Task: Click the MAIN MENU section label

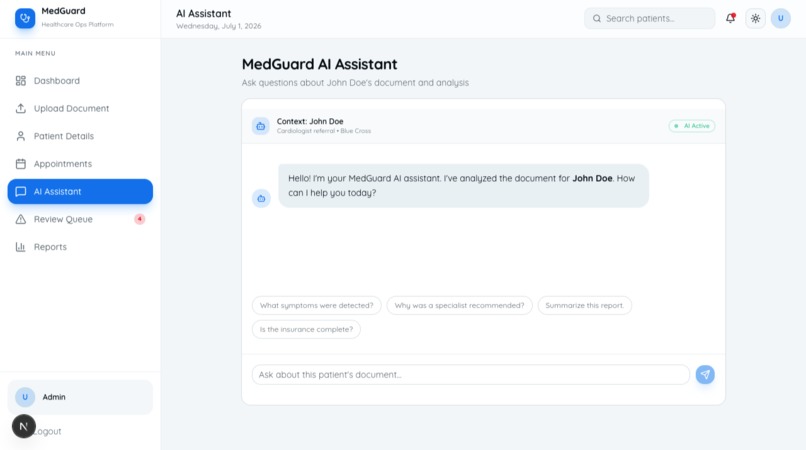Action: [x=35, y=53]
